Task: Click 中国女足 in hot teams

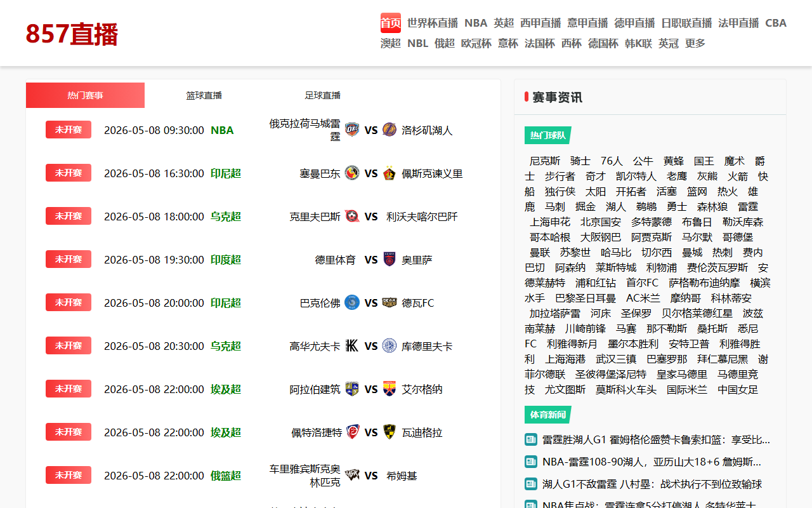Action: (738, 389)
